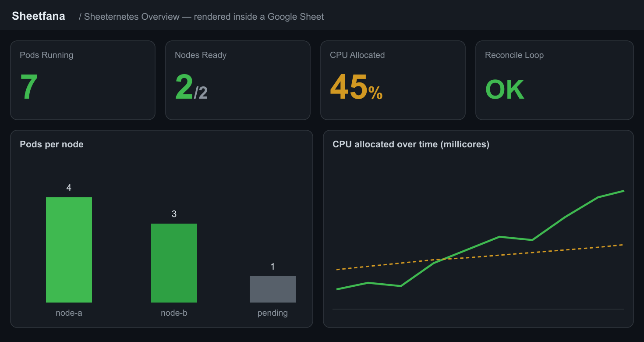This screenshot has height=342, width=644.
Task: Click the Pods Running value 7
Action: 29,87
